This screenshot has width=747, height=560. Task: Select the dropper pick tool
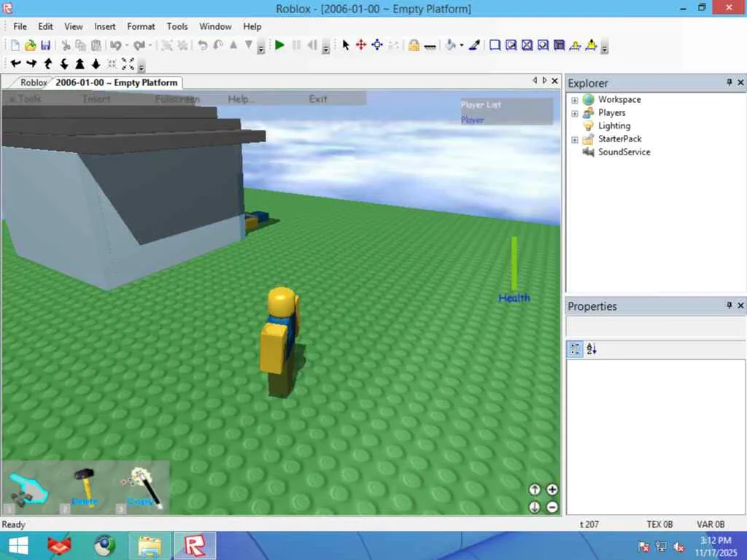[x=474, y=45]
